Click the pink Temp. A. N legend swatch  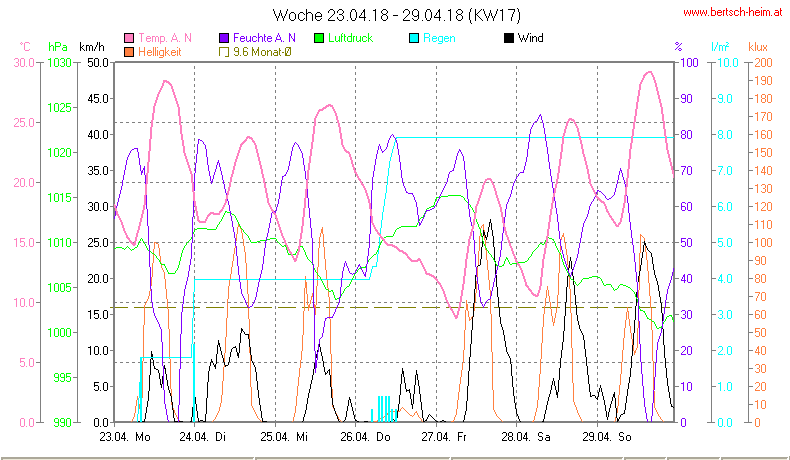pyautogui.click(x=129, y=38)
